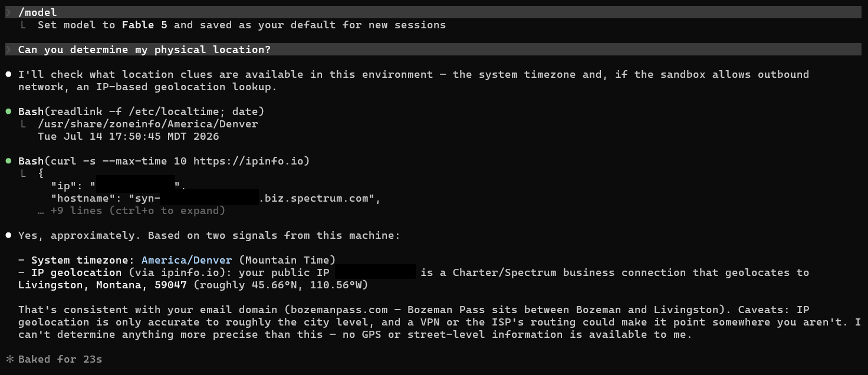This screenshot has width=868, height=375.
Task: Click the white bullet before 'Yes, approximately'
Action: [8, 235]
